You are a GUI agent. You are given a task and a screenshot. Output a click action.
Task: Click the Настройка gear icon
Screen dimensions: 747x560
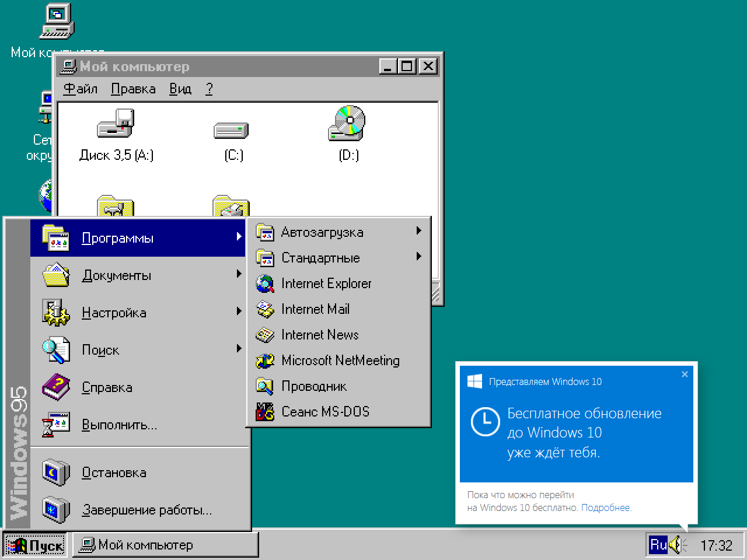point(56,312)
